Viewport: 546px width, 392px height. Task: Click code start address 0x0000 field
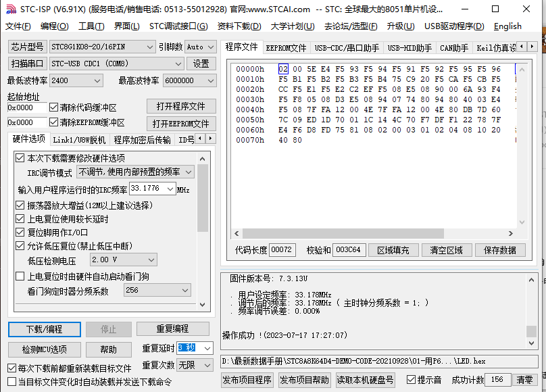(27, 107)
